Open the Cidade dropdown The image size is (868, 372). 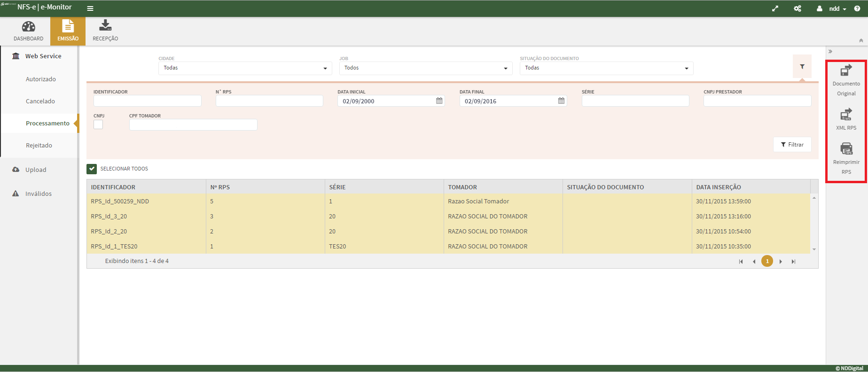tap(245, 68)
